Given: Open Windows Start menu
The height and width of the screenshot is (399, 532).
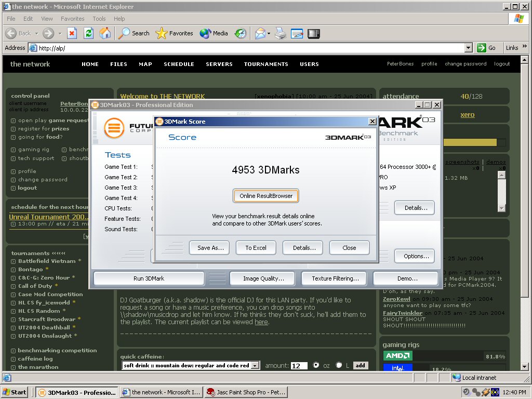Looking at the screenshot, I should click(x=14, y=392).
